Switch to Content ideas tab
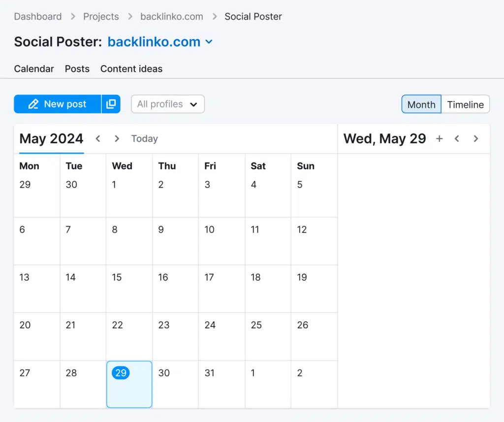The image size is (504, 422). 131,69
